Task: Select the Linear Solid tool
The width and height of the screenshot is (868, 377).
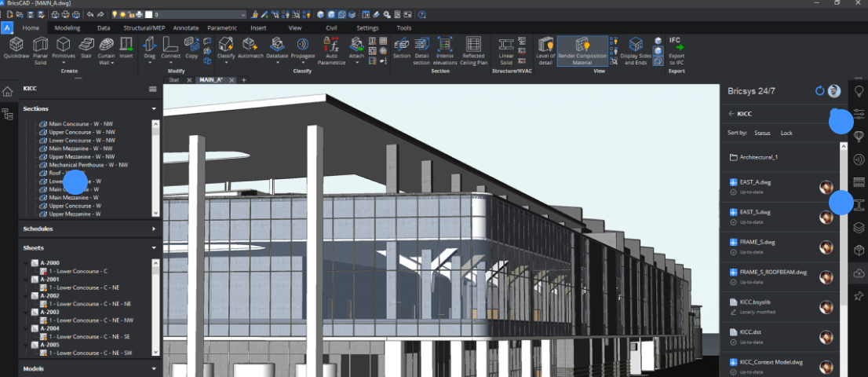Action: point(506,49)
